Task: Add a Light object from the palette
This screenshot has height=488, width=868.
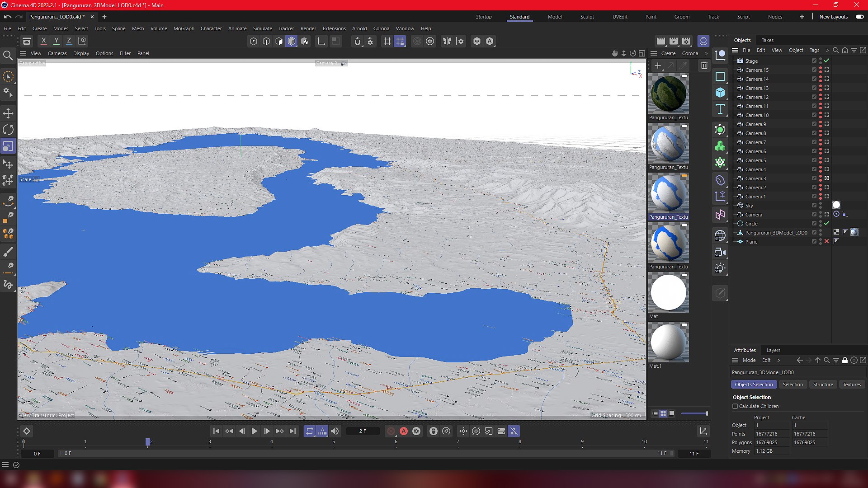Action: [x=720, y=268]
